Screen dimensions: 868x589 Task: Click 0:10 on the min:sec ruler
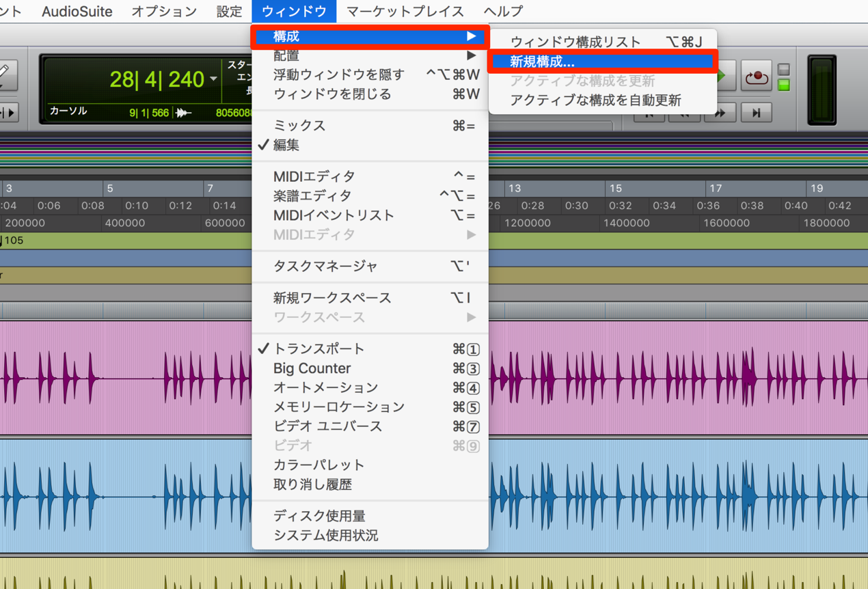(x=137, y=205)
